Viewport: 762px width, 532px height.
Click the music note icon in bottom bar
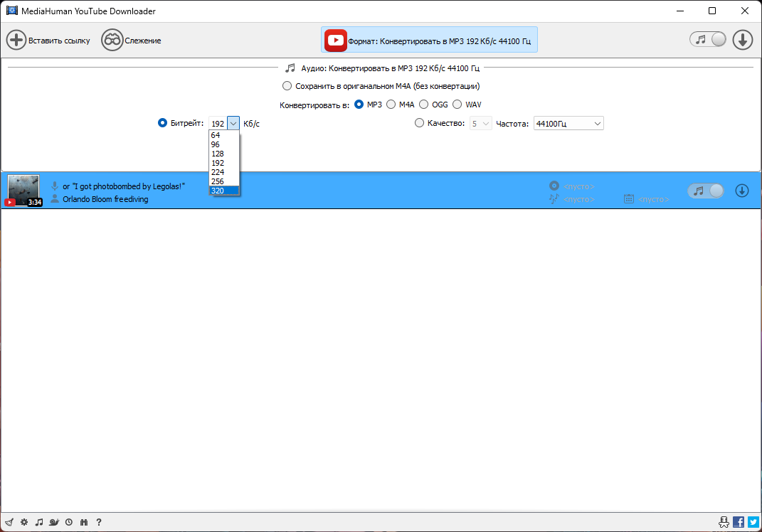point(39,522)
